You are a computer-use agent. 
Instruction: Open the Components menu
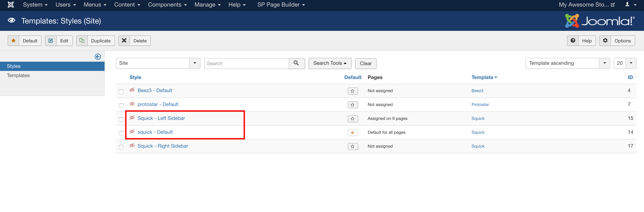pyautogui.click(x=167, y=4)
